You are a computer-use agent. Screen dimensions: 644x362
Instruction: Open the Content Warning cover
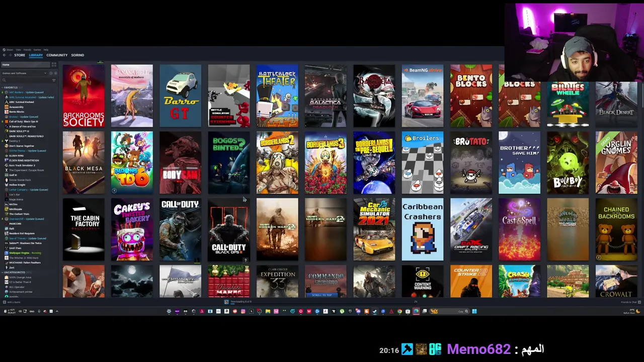(423, 281)
